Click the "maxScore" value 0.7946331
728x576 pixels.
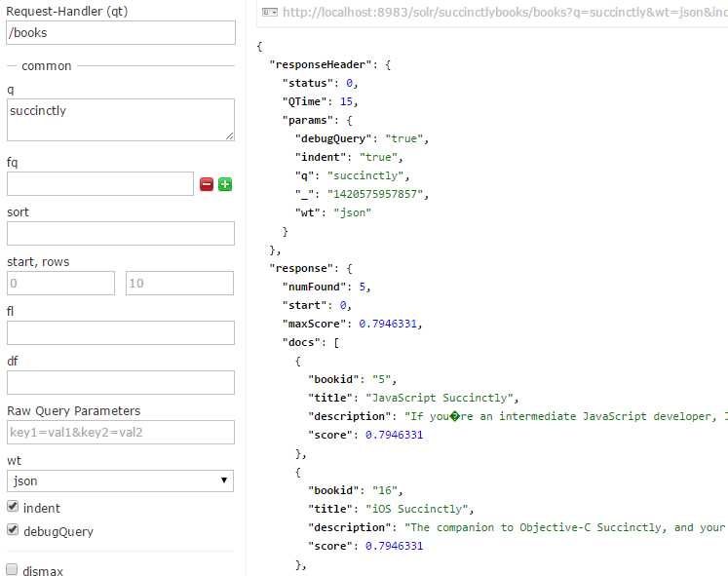coord(388,324)
